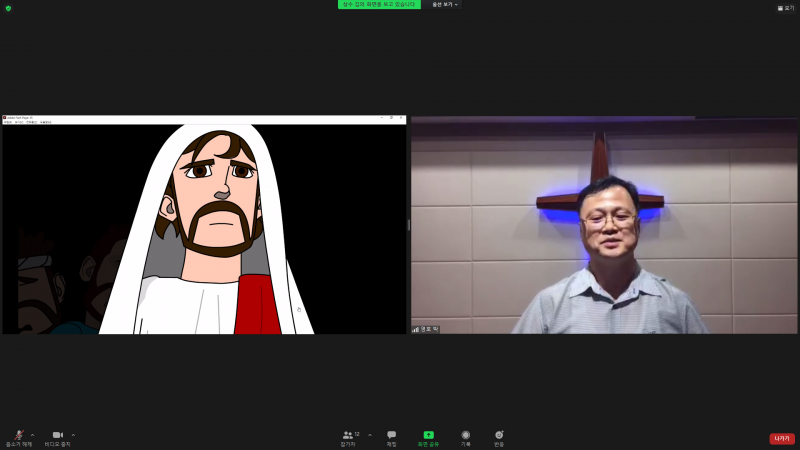Stop video with the camera button
This screenshot has width=800, height=450.
[58, 439]
